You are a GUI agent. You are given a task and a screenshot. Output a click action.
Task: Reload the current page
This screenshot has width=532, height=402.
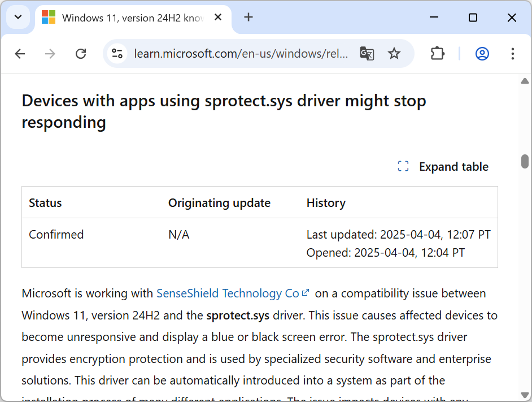point(81,53)
